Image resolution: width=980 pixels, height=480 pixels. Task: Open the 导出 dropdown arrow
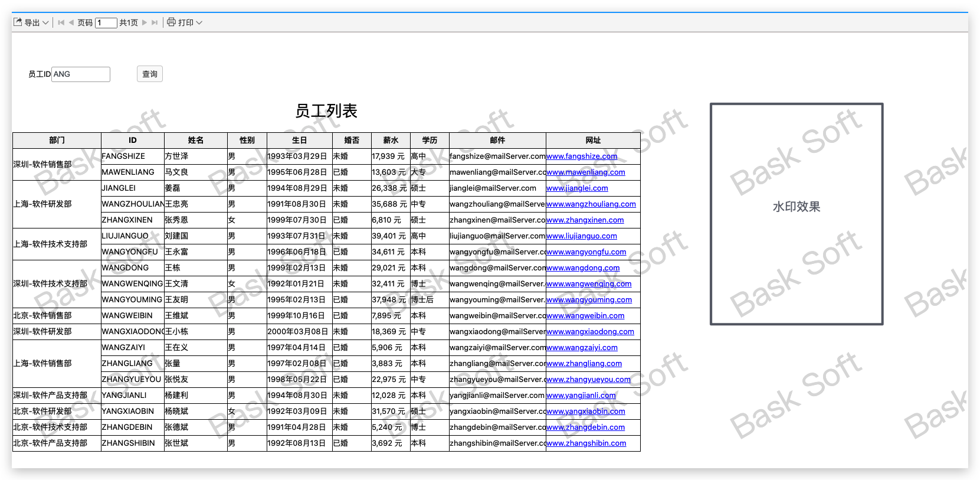(45, 22)
